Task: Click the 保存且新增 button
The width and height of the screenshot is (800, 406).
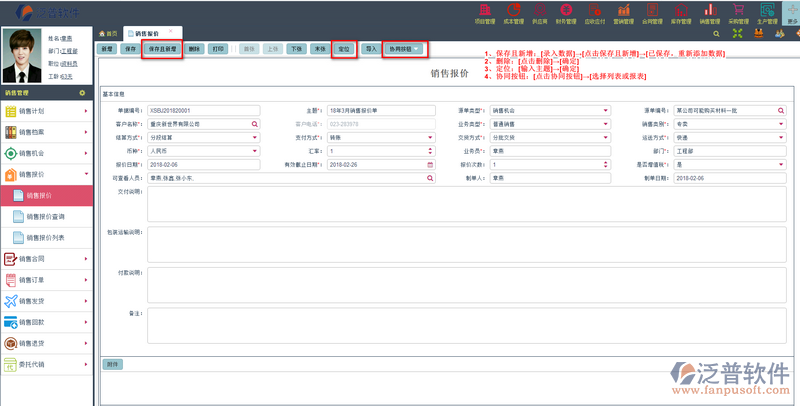Action: [x=162, y=49]
